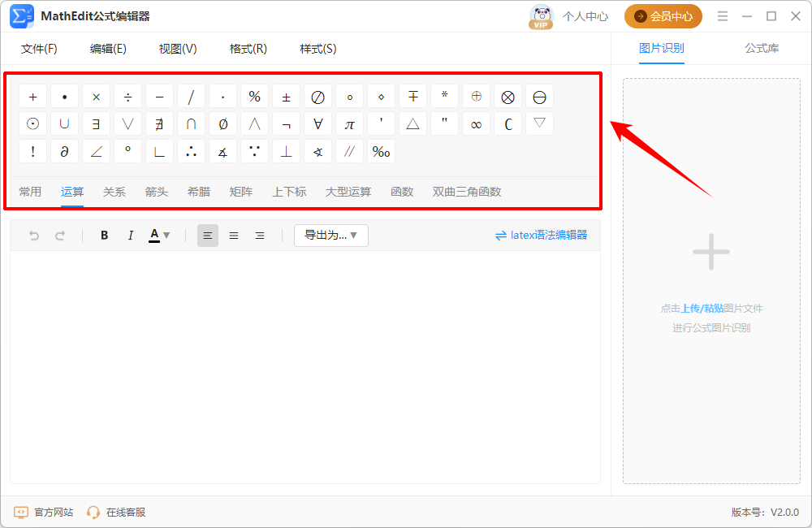Insert the circled dot symbol
812x528 pixels.
[32, 123]
